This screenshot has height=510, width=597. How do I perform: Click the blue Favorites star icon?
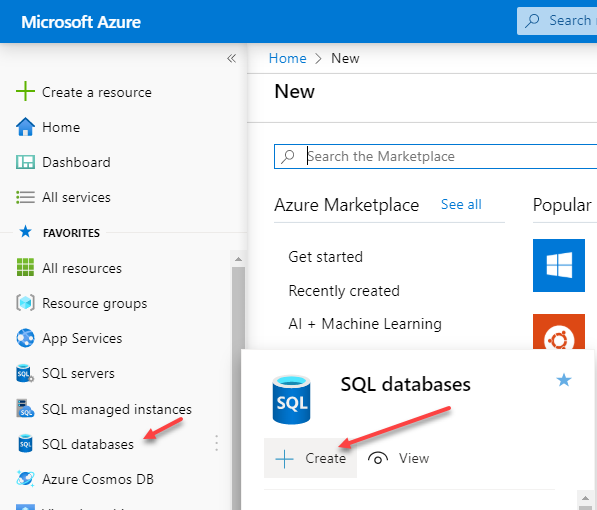[26, 231]
